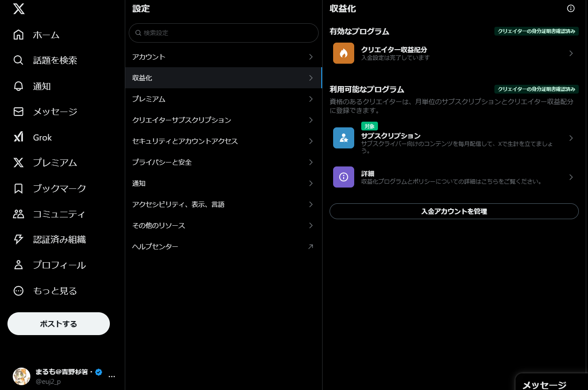Click the chevron on the 収益化 row
Screen dimensions: 588x390
click(x=311, y=78)
